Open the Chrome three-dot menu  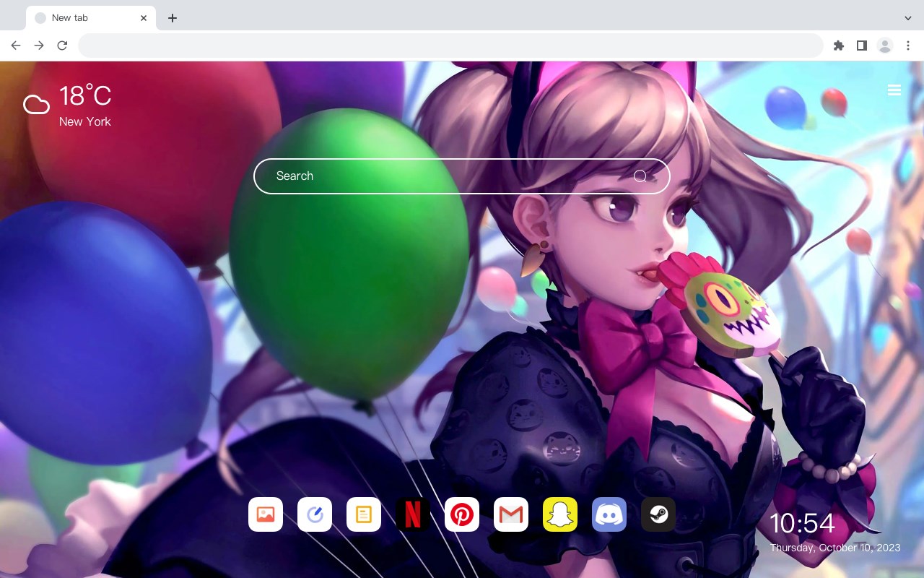[x=907, y=46]
